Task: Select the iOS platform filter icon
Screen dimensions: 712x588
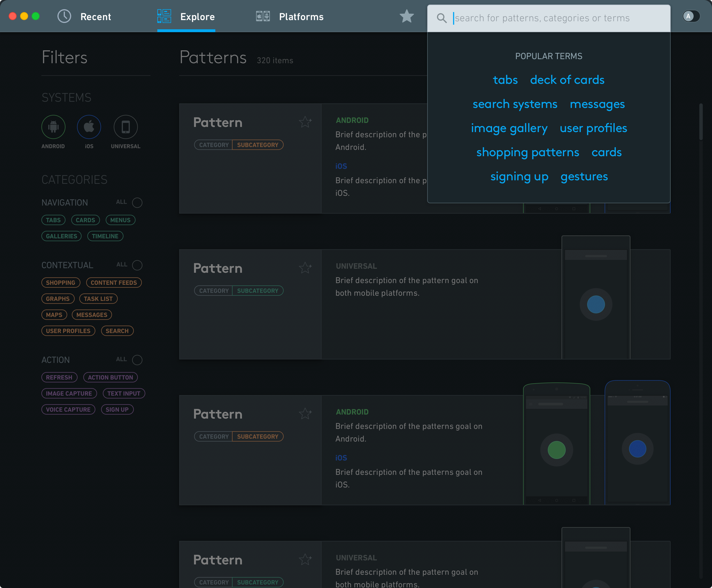Action: coord(89,126)
